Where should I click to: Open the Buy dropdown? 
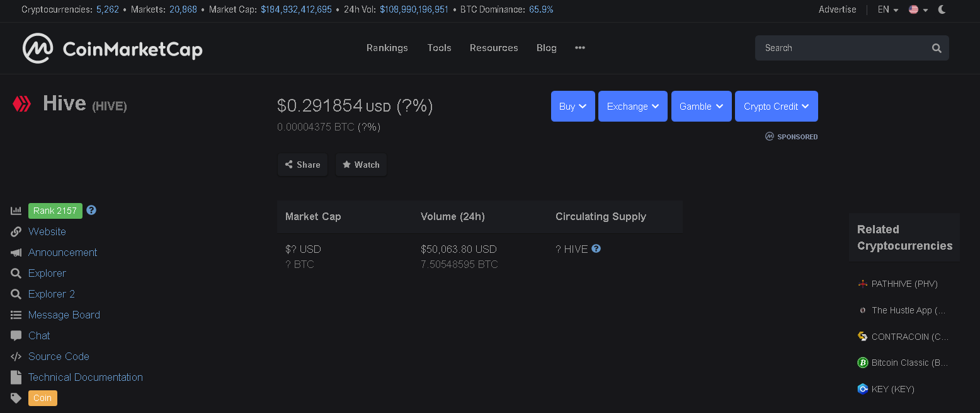pos(573,106)
